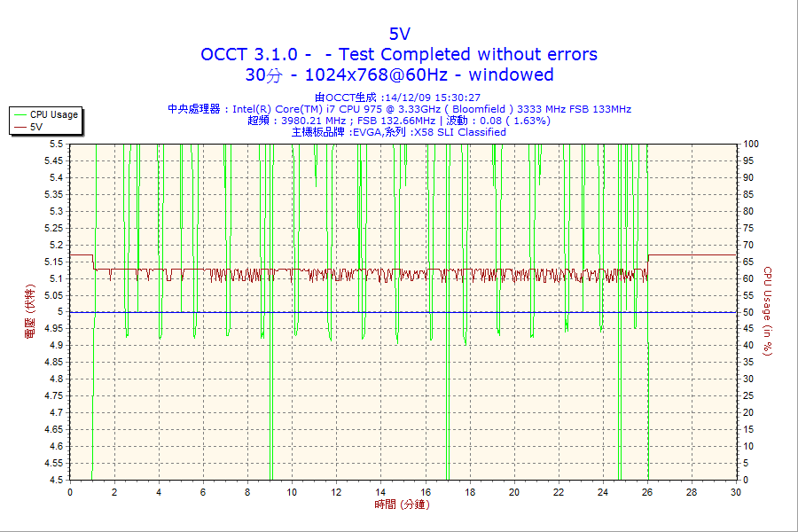Click the 'EVGA X58 SLI Classified' motherboard line
The width and height of the screenshot is (798, 532).
point(399,132)
